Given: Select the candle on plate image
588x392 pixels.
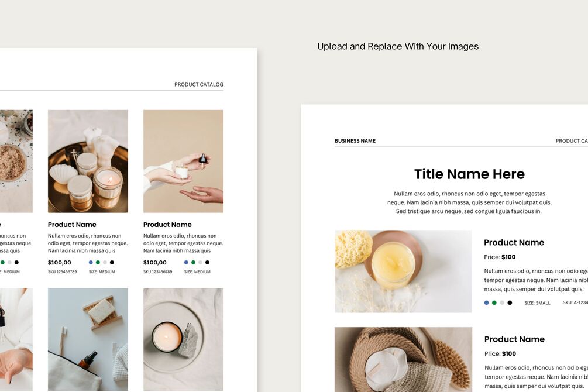Looking at the screenshot, I should (183, 339).
